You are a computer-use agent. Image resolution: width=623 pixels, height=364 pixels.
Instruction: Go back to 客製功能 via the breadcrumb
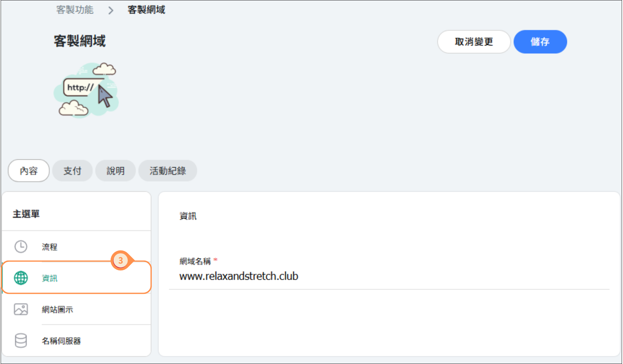coord(75,10)
